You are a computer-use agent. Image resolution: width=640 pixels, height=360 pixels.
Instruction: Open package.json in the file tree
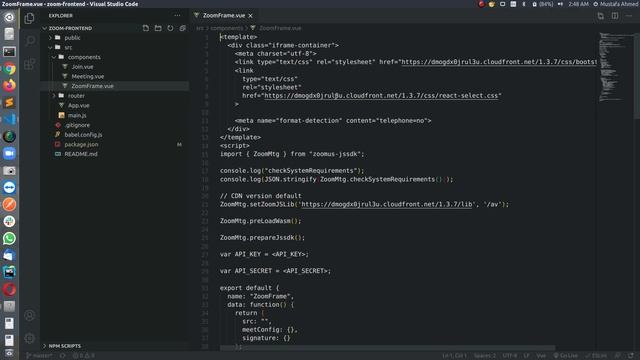tap(114, 144)
